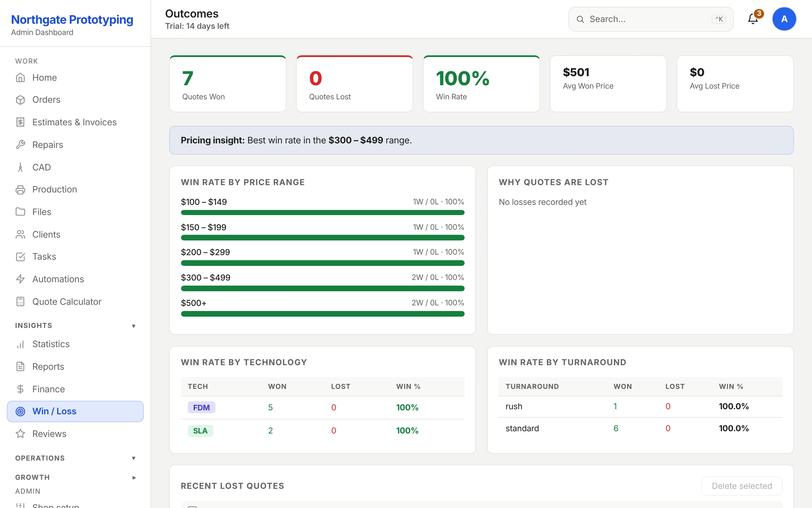
Task: Click the $500+ win rate bar
Action: point(323,314)
